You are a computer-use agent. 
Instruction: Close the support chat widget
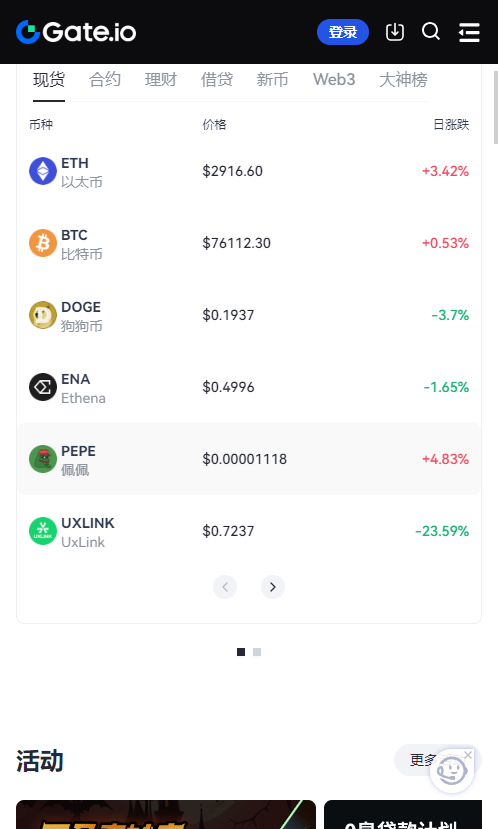tap(468, 755)
